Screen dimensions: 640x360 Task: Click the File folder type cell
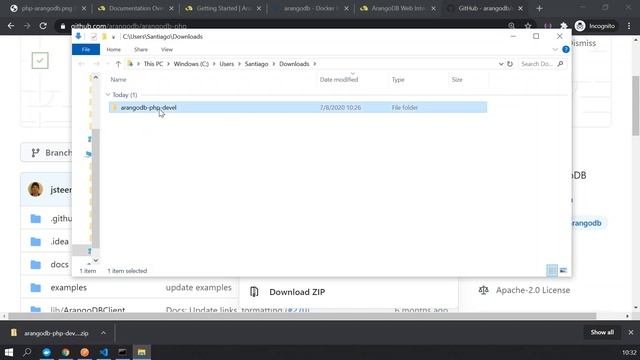point(404,108)
